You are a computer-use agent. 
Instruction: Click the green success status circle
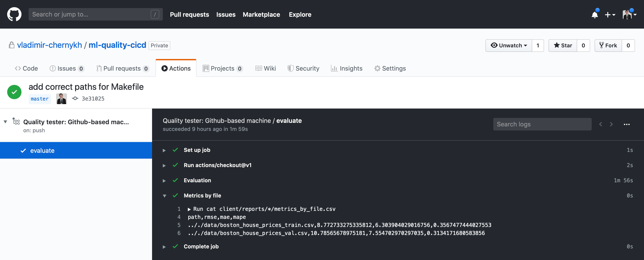coord(14,92)
